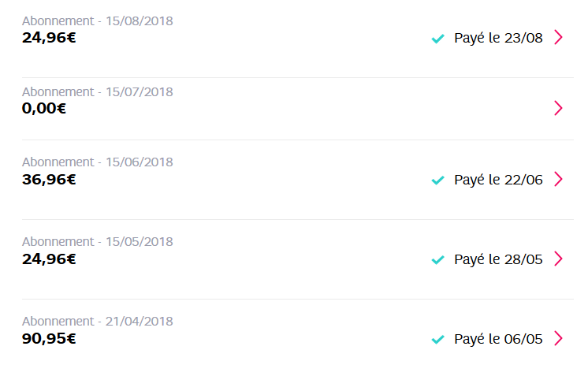
Task: Click the 90,95€ invoice amount
Action: [x=49, y=338]
